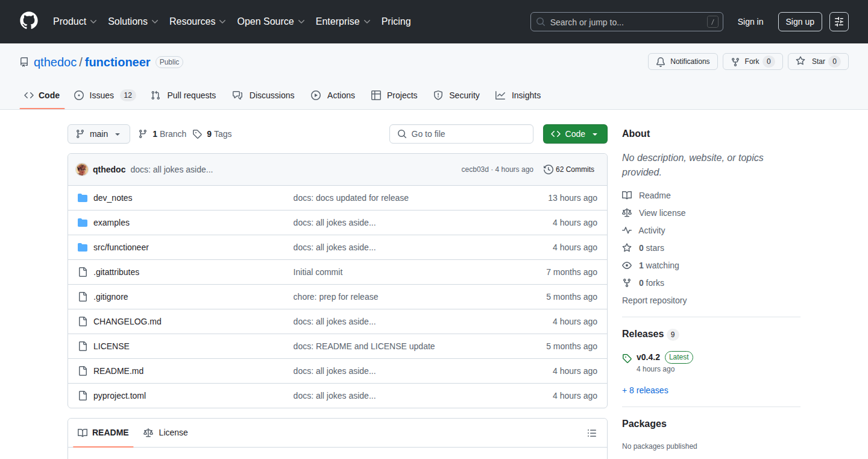Switch to the Actions tab

[333, 95]
